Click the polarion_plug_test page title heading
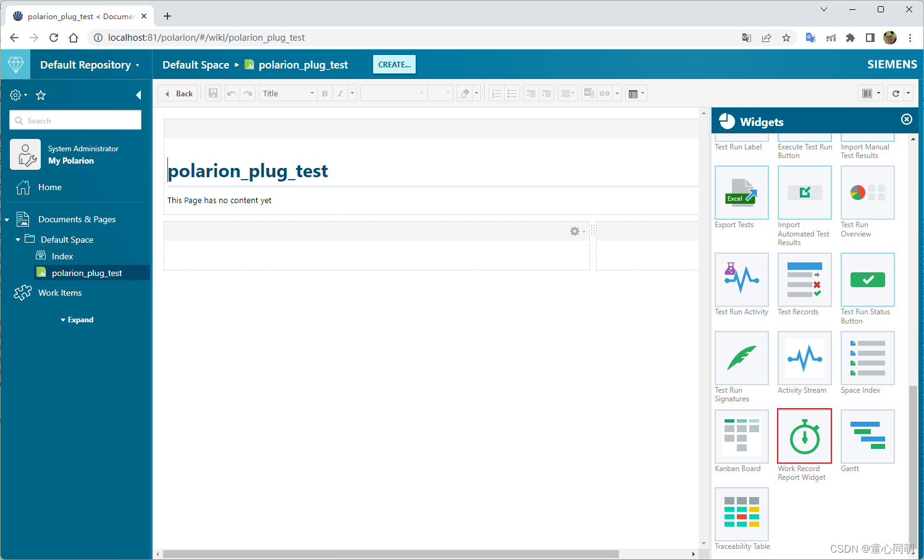The height and width of the screenshot is (560, 924). point(248,171)
